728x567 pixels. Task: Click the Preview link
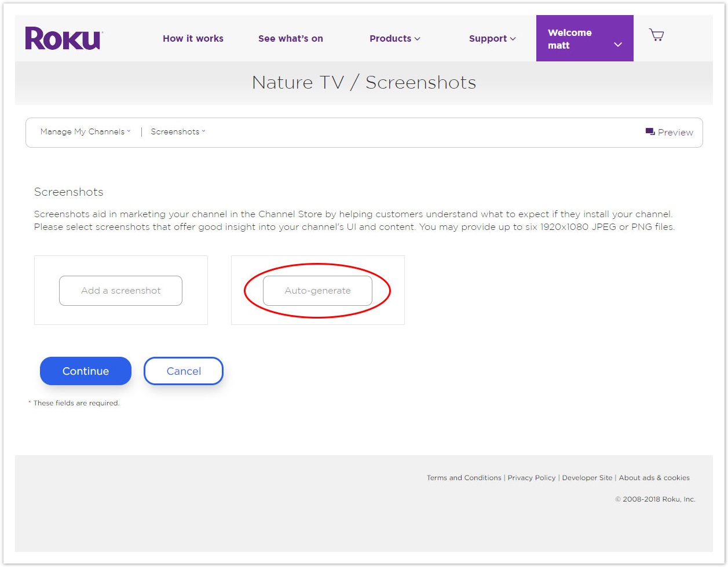coord(669,132)
